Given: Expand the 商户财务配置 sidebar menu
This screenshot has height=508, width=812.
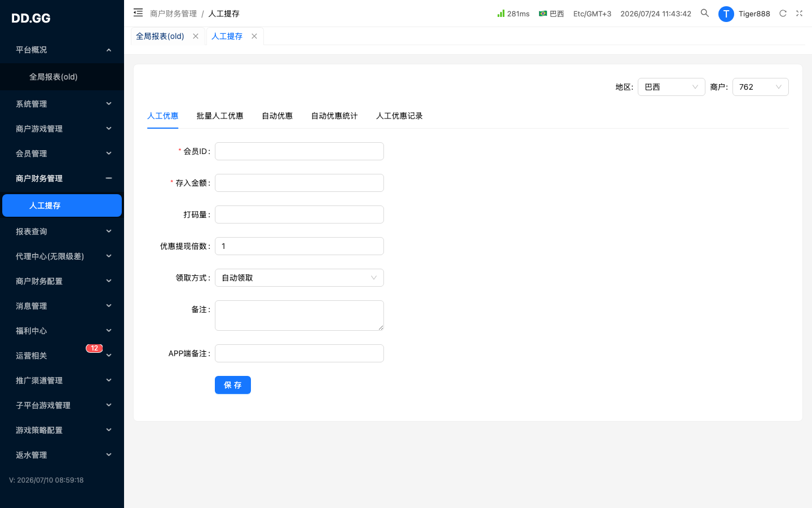Looking at the screenshot, I should click(62, 281).
